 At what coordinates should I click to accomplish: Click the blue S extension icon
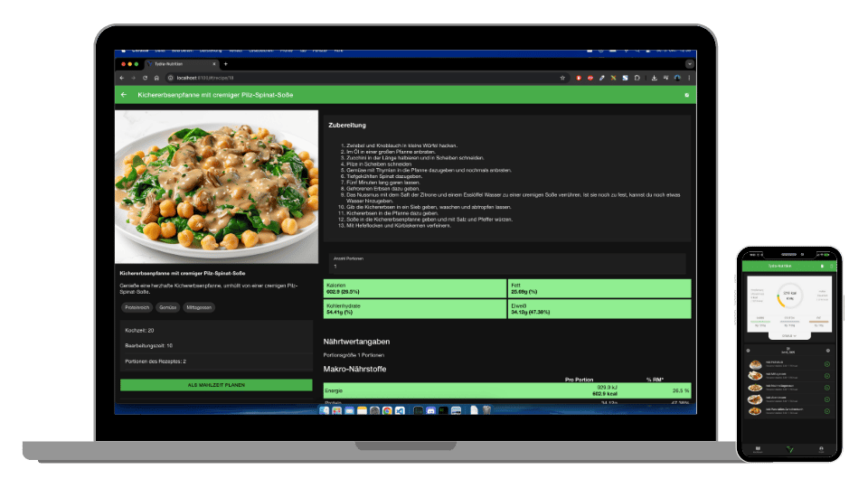click(x=625, y=78)
